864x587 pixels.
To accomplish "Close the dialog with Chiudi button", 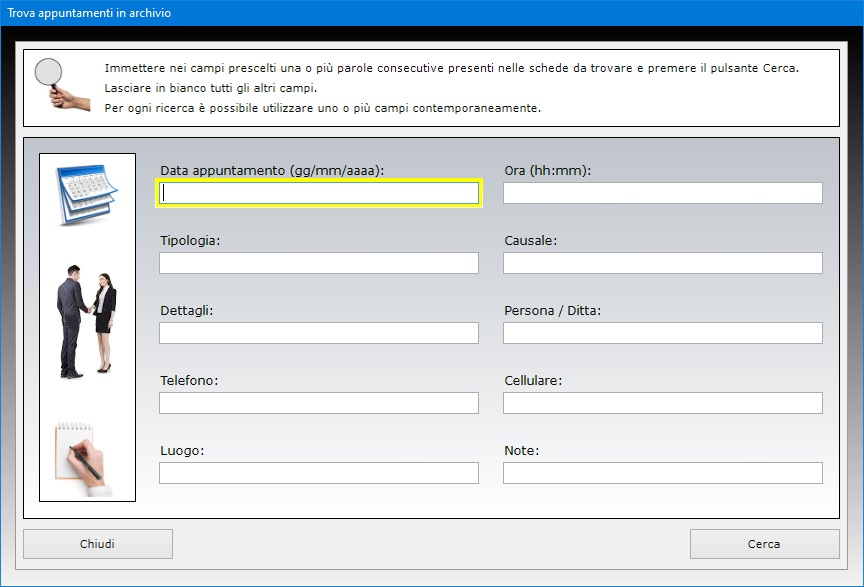I will tap(98, 544).
